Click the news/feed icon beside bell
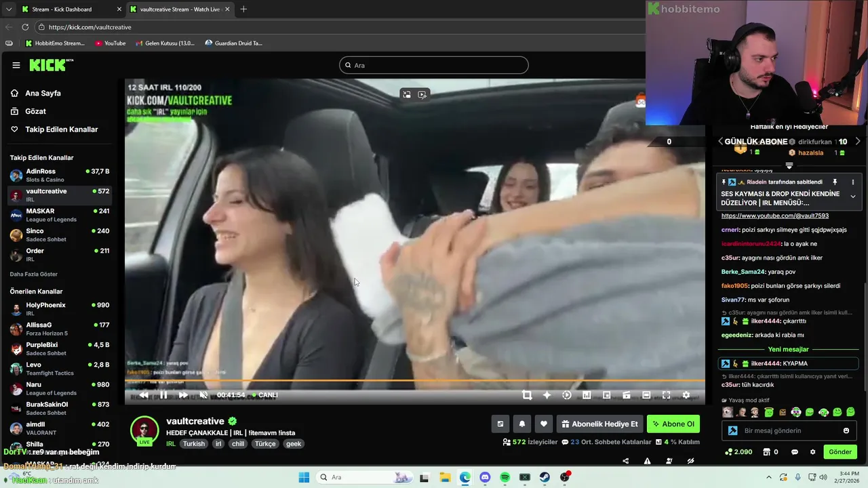Image resolution: width=868 pixels, height=488 pixels. pyautogui.click(x=500, y=424)
